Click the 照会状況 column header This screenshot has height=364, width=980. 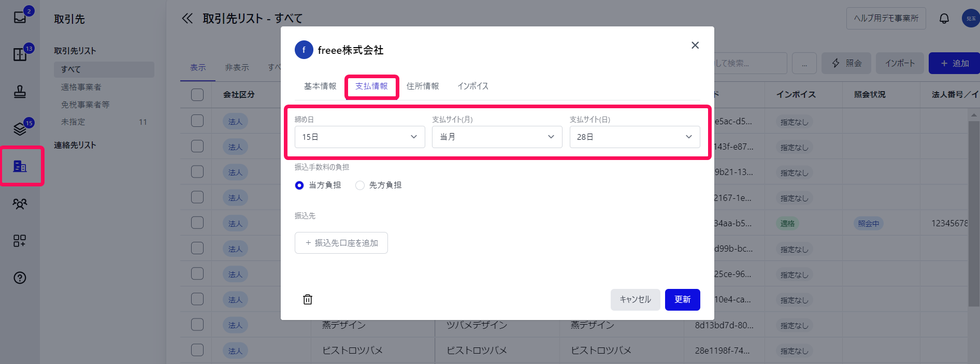(x=870, y=95)
